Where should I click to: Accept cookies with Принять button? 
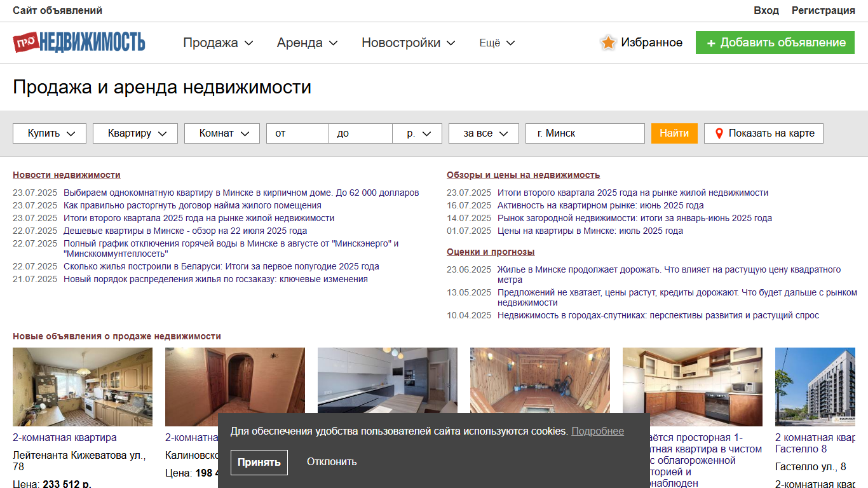pos(259,462)
